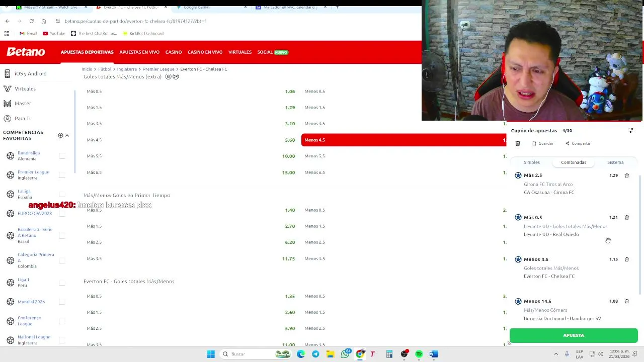Screen dimensions: 644x362
Task: Delete the Menos 4.5 Everton bet
Action: [x=626, y=259]
